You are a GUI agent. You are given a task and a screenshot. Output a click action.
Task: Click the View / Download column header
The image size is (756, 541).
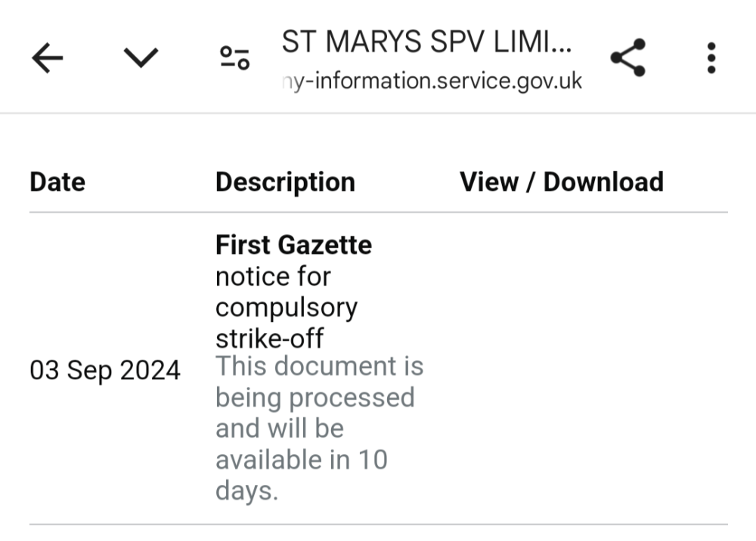coord(562,181)
